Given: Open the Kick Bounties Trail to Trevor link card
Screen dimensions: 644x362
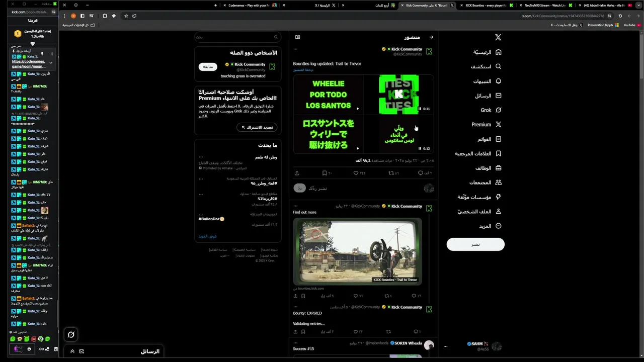Looking at the screenshot, I should coord(357,252).
